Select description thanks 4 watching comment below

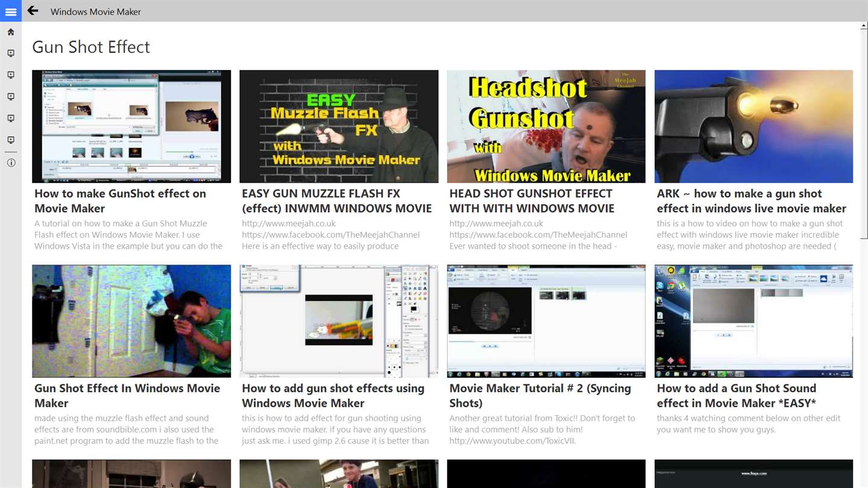click(749, 424)
